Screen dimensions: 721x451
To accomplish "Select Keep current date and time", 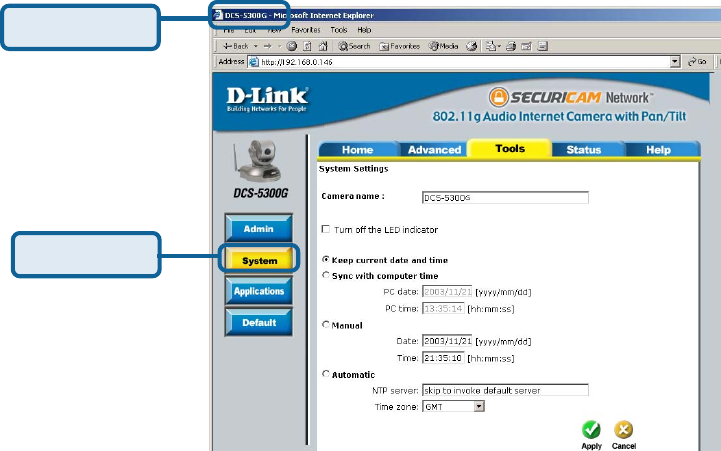I will coord(326,259).
